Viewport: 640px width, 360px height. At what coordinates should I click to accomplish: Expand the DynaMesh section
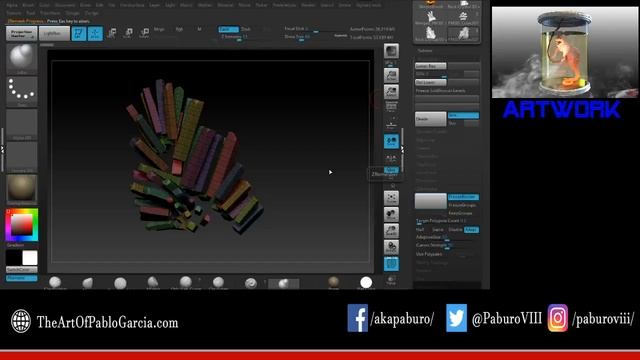point(427,173)
